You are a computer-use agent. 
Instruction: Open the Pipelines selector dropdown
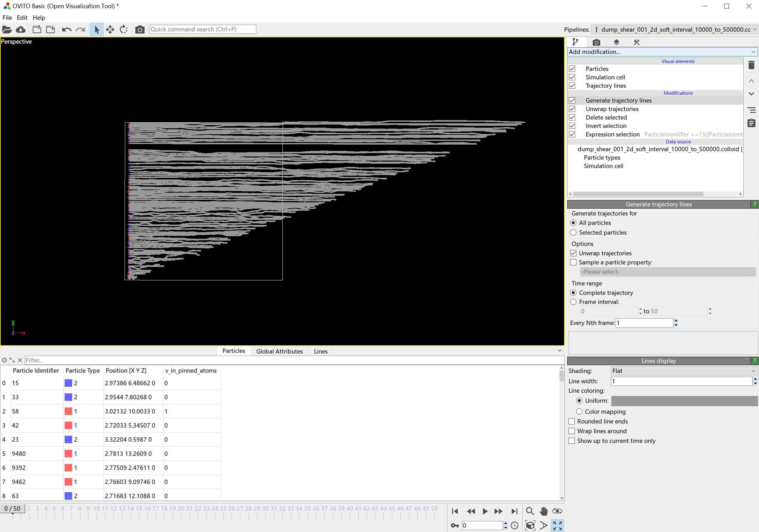[x=675, y=30]
